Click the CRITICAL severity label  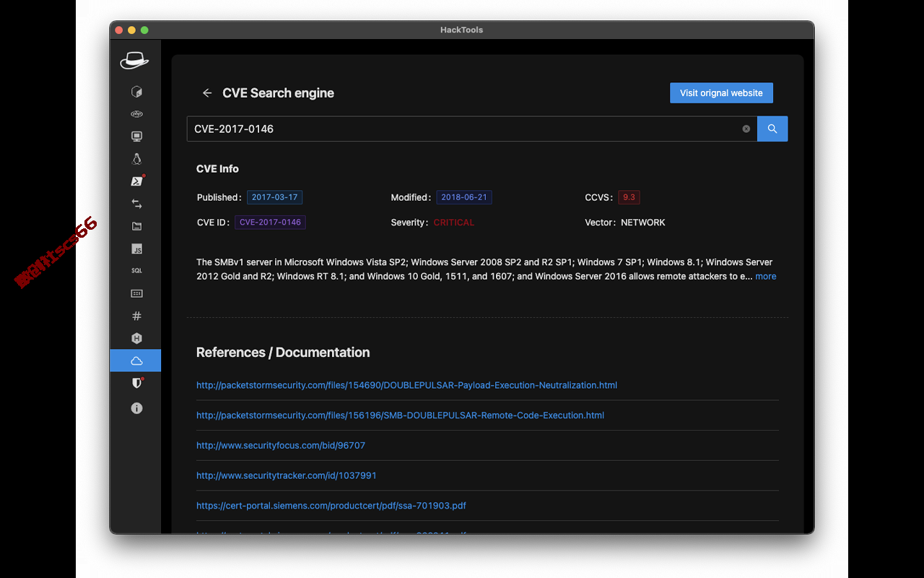454,223
